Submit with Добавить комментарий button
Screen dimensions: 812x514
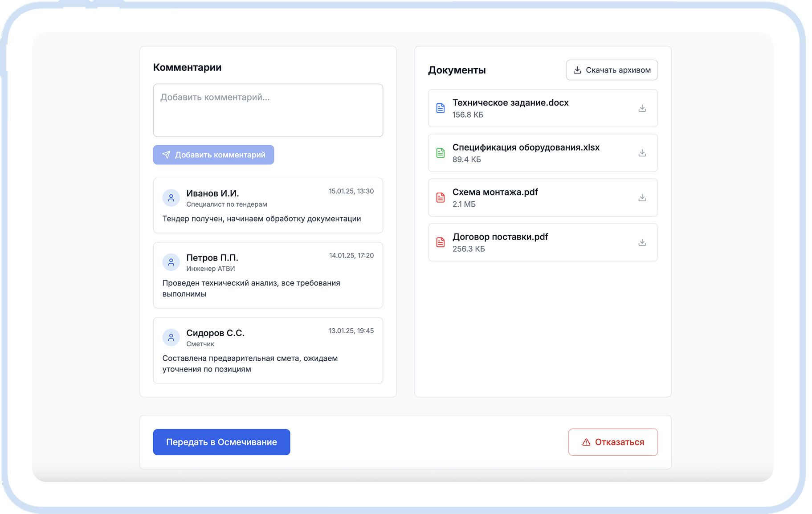213,155
